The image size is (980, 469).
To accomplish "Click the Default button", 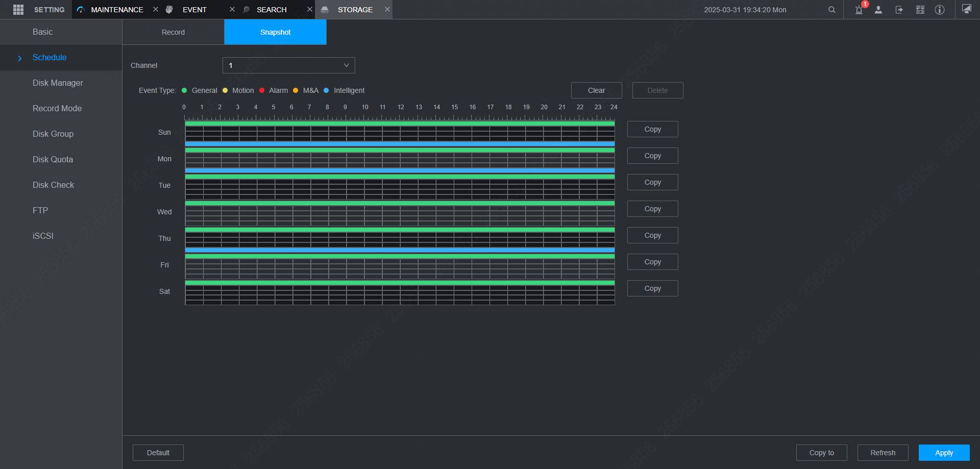I will (x=158, y=453).
